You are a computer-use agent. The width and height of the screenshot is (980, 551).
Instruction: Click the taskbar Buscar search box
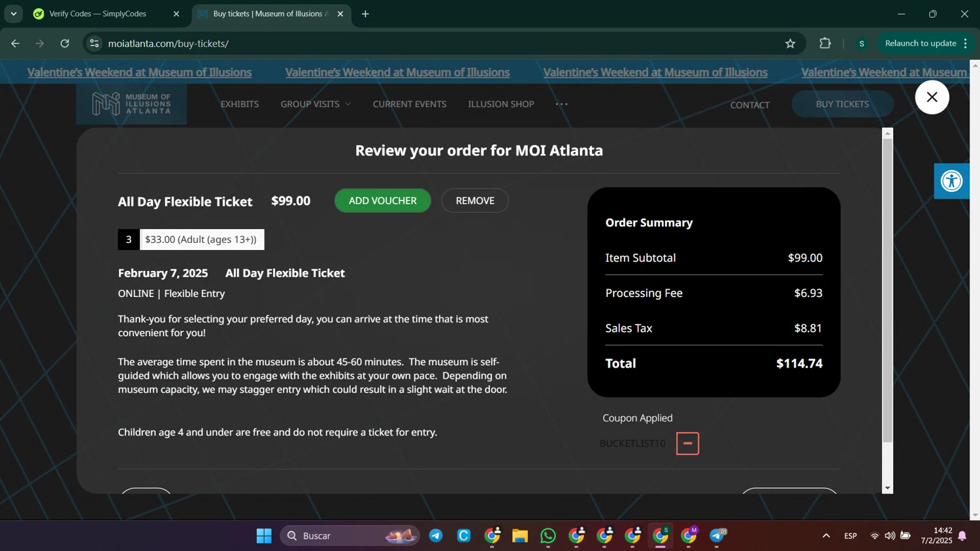(350, 536)
